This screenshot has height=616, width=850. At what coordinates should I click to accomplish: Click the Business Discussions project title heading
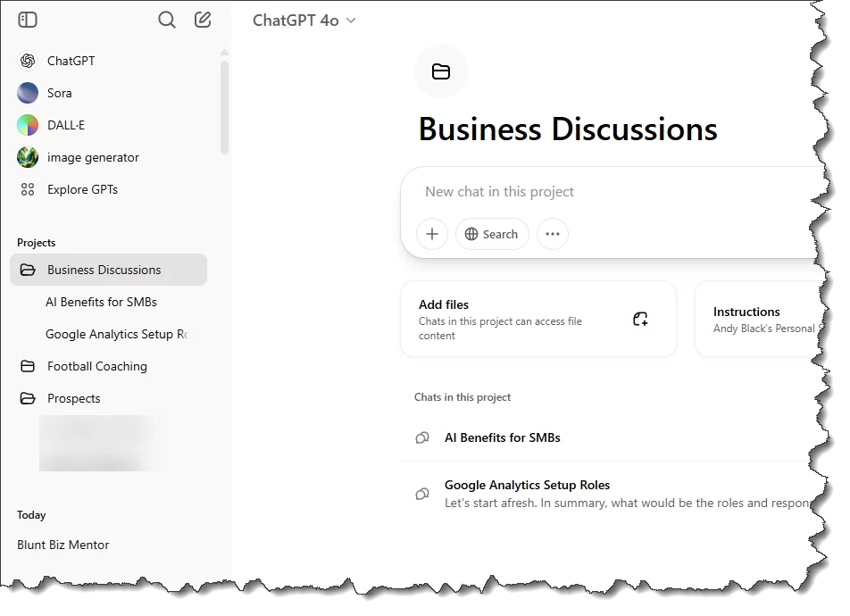pyautogui.click(x=568, y=129)
